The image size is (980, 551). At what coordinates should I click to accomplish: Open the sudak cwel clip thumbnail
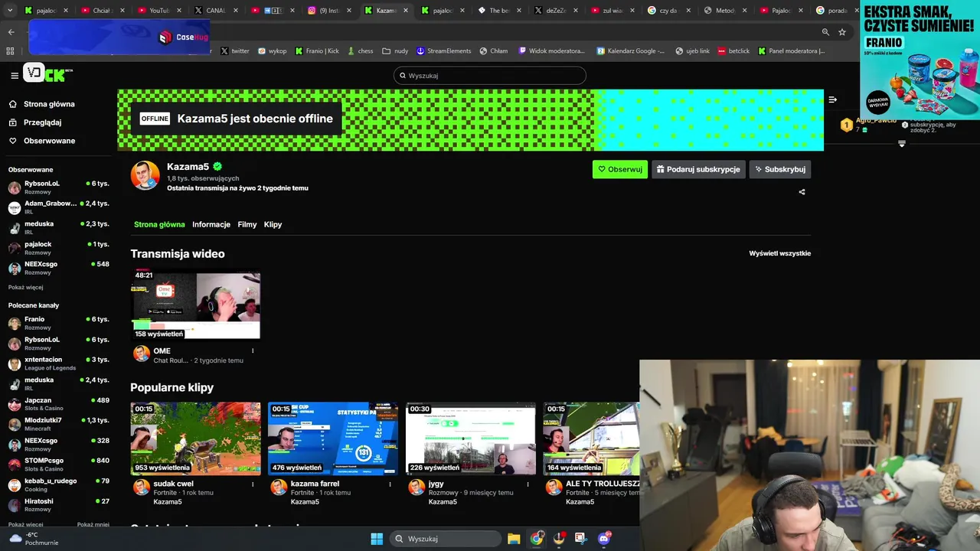point(195,439)
